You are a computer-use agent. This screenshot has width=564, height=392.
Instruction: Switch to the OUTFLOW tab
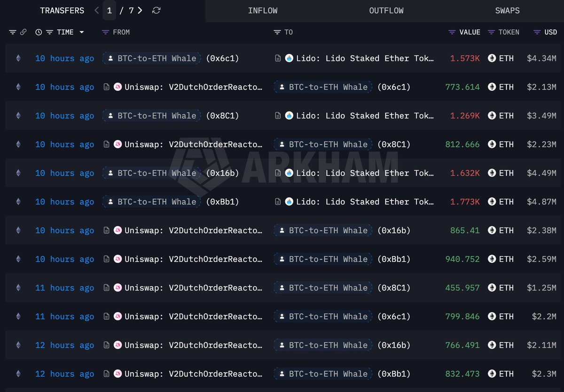point(386,10)
